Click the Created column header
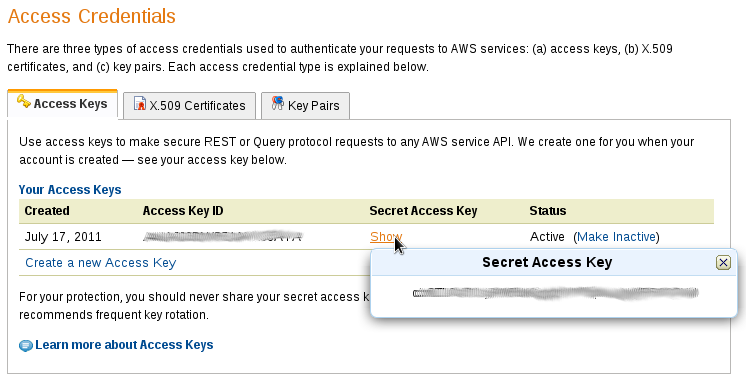 [47, 211]
